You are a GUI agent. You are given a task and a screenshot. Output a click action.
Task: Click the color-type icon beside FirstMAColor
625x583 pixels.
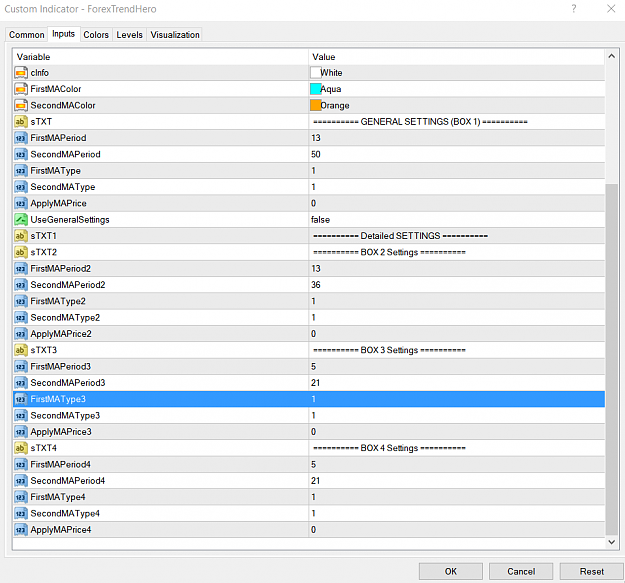point(21,89)
